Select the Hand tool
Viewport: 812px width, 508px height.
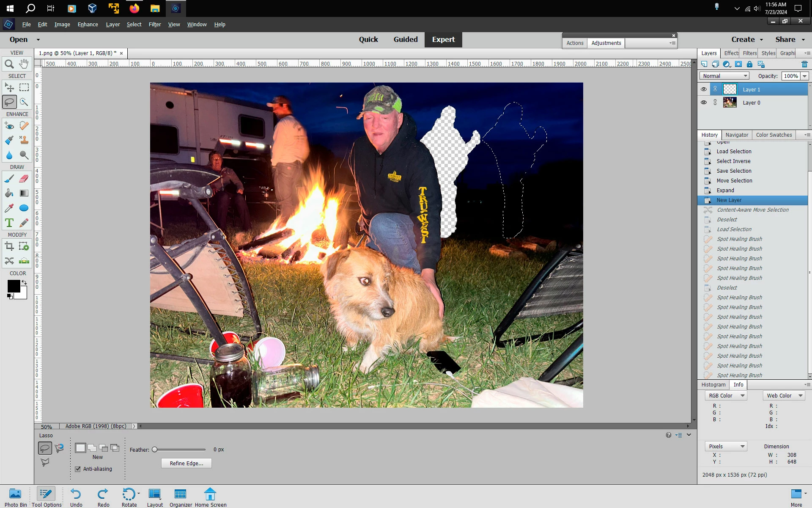[x=24, y=64]
